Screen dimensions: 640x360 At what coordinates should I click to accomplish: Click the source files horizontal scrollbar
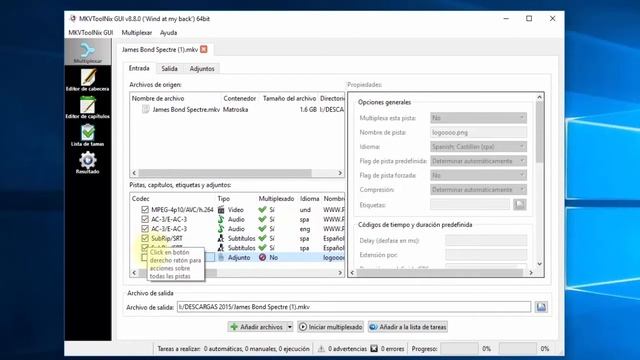coord(225,173)
